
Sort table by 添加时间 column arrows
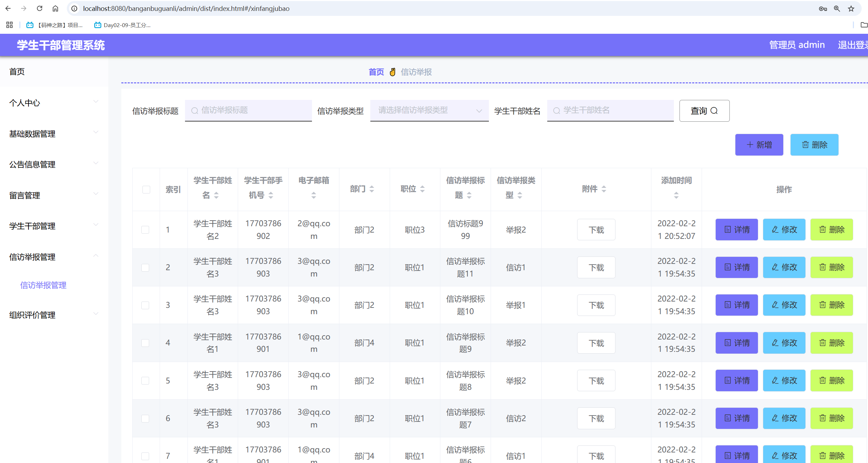[x=676, y=196]
